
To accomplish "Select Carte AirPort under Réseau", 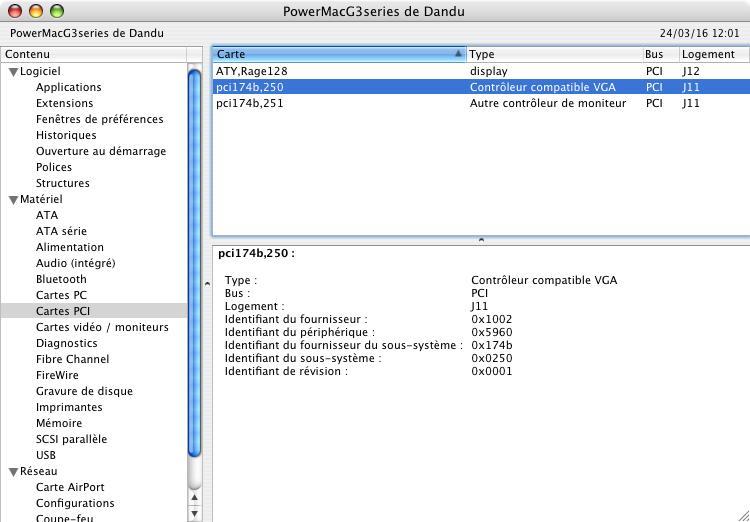I will click(70, 487).
